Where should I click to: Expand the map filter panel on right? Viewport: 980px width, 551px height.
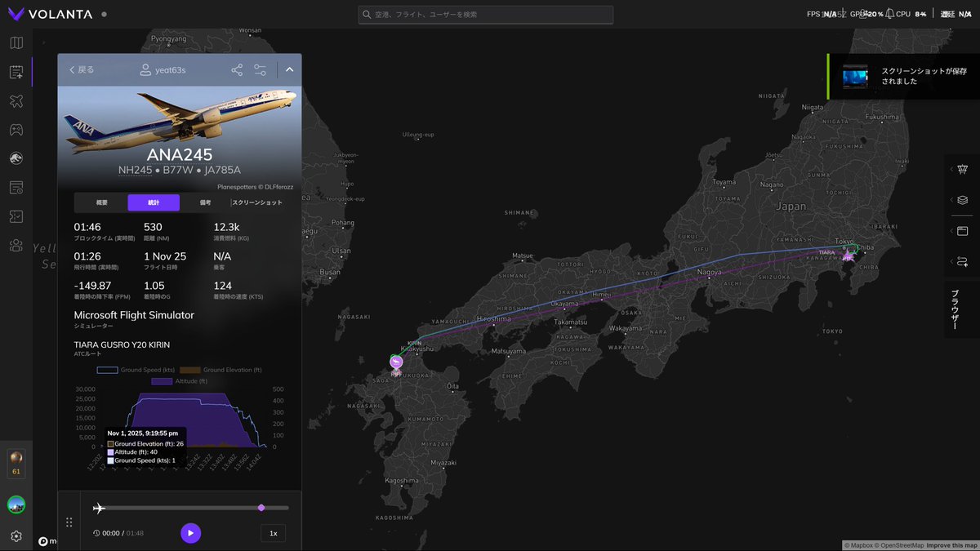tap(962, 169)
